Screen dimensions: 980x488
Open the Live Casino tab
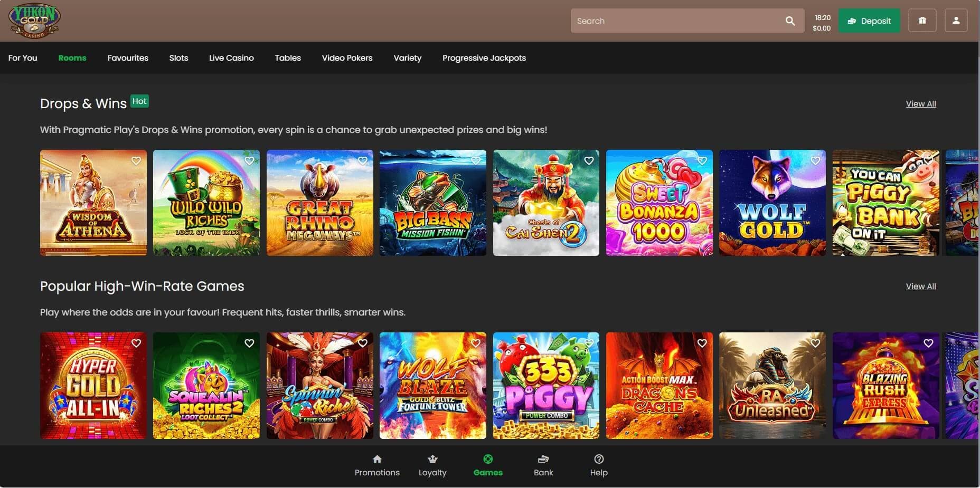point(231,58)
